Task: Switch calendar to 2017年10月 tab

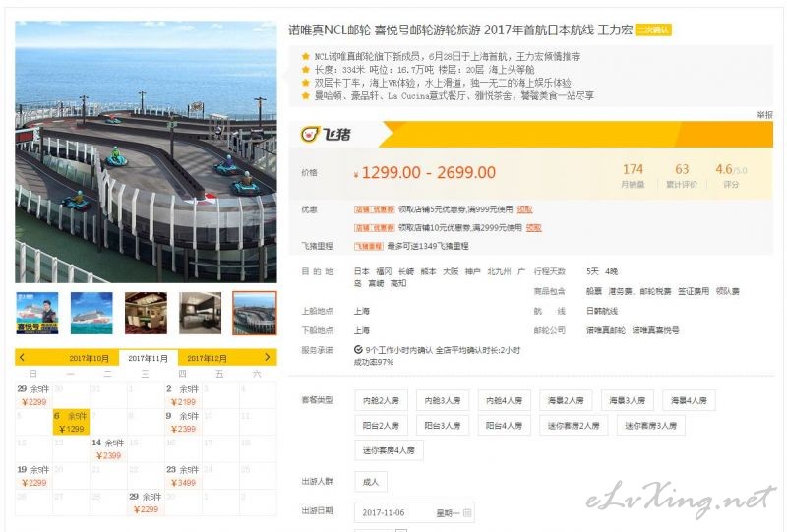Action: coord(89,358)
